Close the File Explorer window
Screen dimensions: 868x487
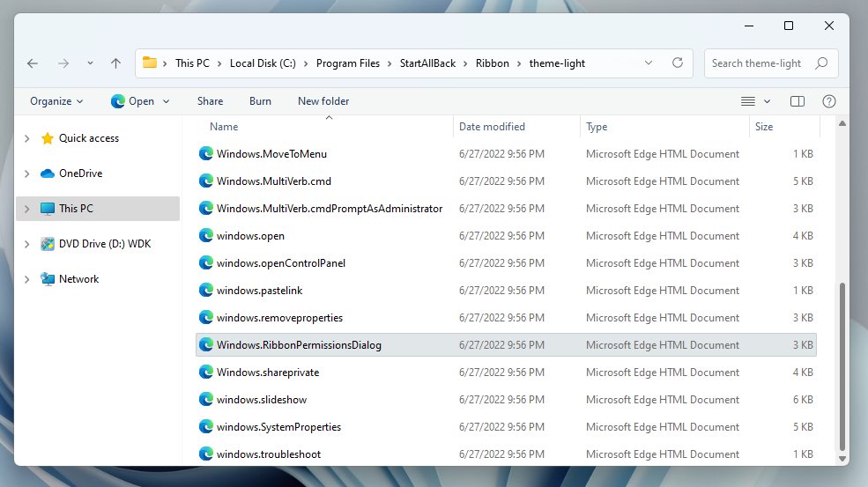click(x=828, y=26)
